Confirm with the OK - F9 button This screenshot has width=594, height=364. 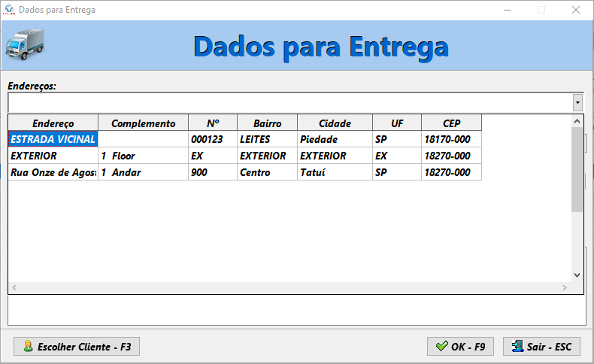(x=460, y=347)
